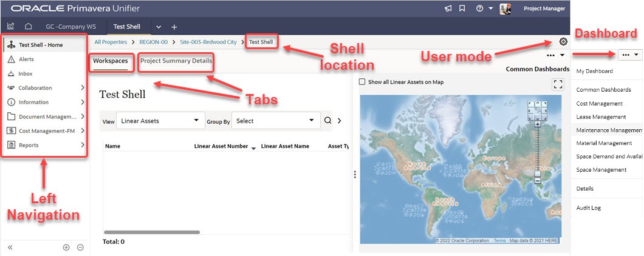Viewport: 644px width, 256px height.
Task: Zoom out the map with minus button
Action: [x=538, y=181]
